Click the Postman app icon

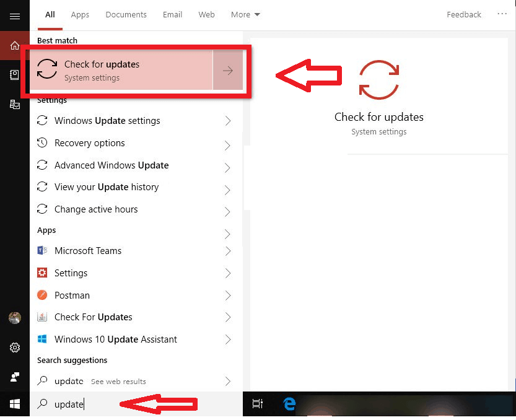pyautogui.click(x=42, y=295)
